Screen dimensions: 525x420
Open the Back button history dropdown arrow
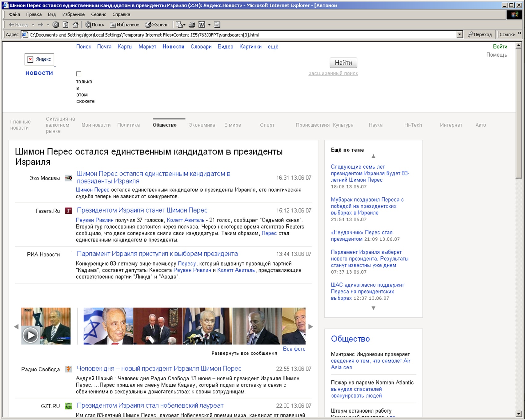click(x=33, y=25)
